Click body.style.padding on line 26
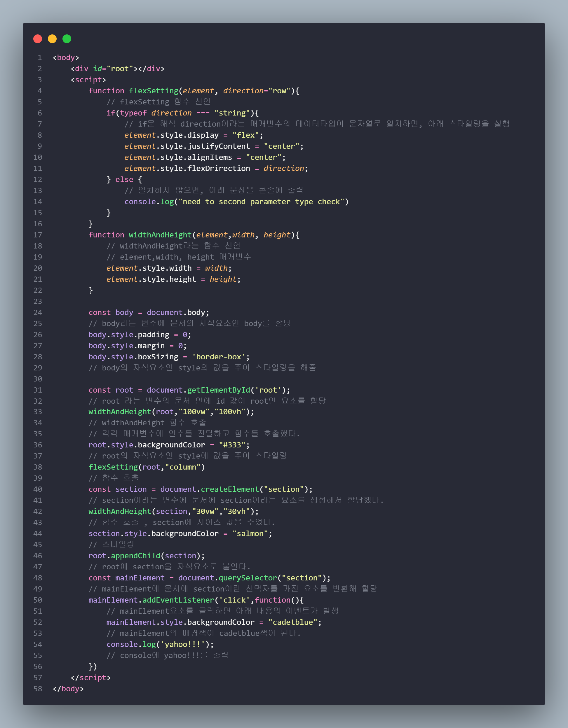568x728 pixels. 129,335
